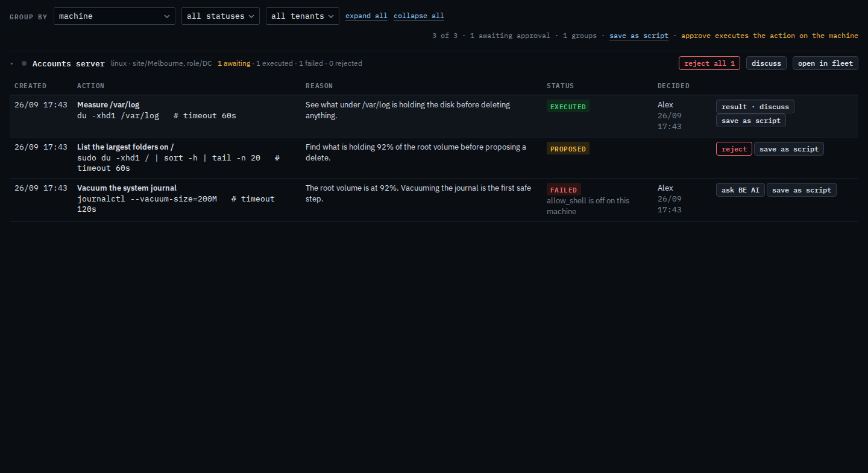Select the List the largest folders on / title
The height and width of the screenshot is (473, 868).
[125, 147]
